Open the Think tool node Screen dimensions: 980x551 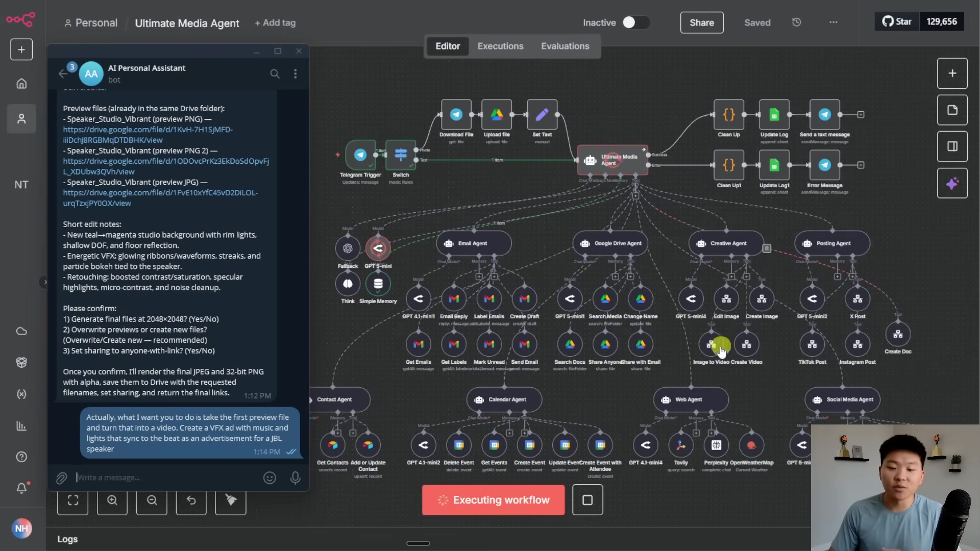click(348, 284)
